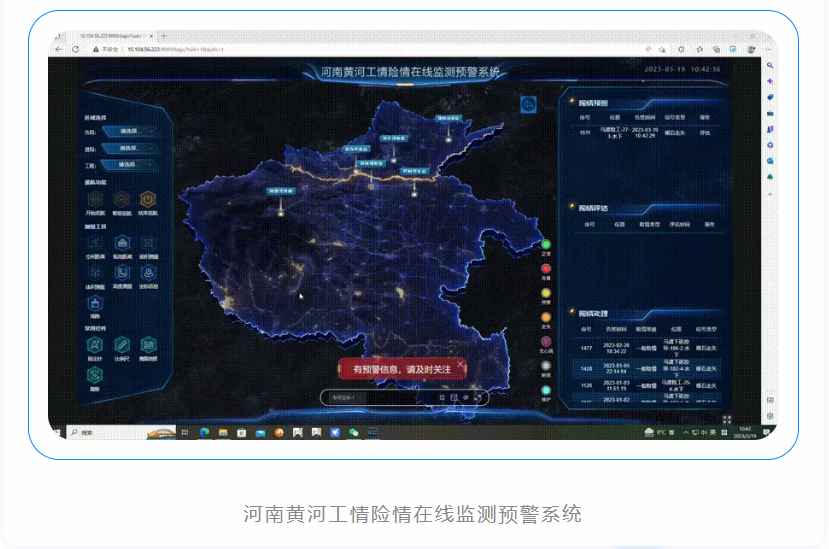Select the 空间距离 measurement tool
829x549 pixels.
pyautogui.click(x=95, y=243)
